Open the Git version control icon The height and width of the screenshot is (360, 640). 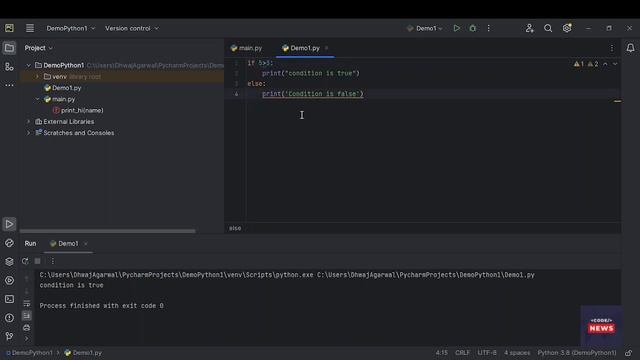(x=9, y=336)
